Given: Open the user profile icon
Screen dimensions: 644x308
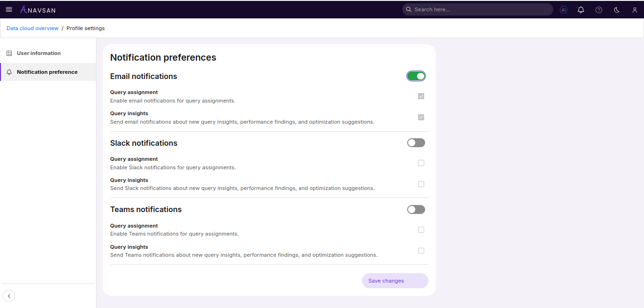Looking at the screenshot, I should pyautogui.click(x=634, y=9).
